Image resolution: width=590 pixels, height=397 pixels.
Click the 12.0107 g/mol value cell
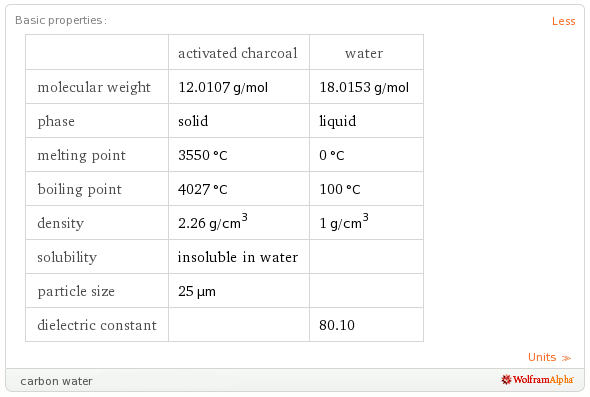click(239, 87)
